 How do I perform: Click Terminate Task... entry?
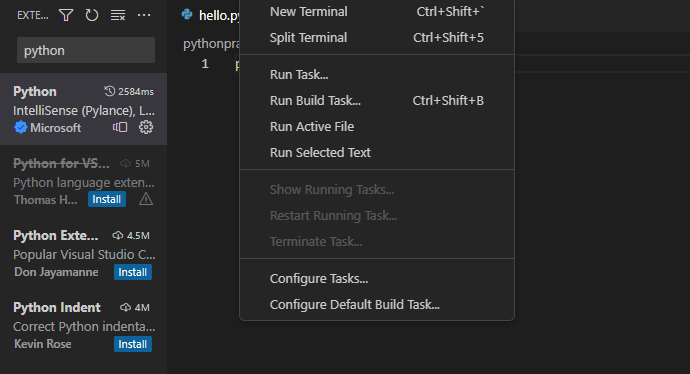[x=377, y=242]
